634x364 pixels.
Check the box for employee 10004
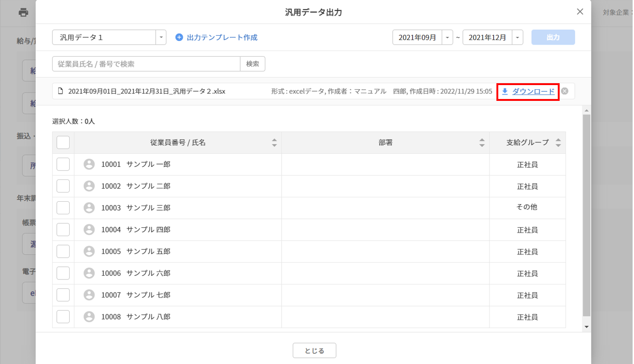[63, 230]
